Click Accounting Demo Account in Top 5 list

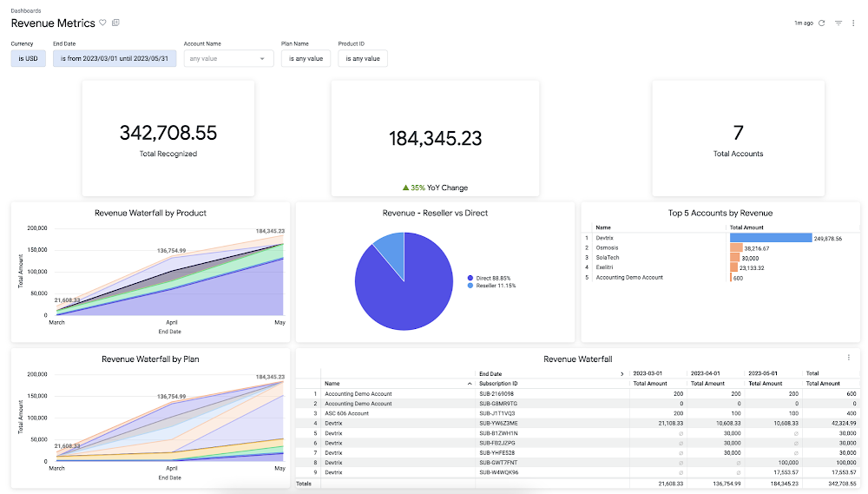point(629,277)
